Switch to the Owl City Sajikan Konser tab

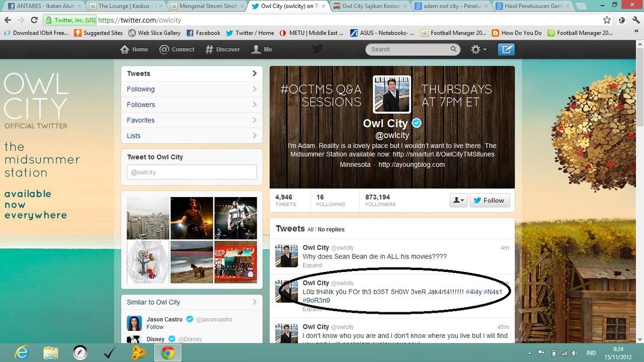(370, 6)
